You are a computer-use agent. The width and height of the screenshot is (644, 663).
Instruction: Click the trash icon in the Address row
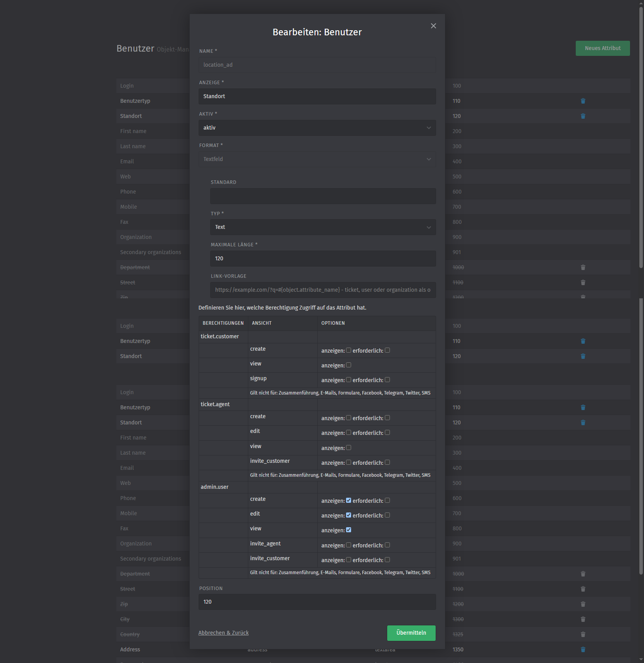(x=583, y=649)
